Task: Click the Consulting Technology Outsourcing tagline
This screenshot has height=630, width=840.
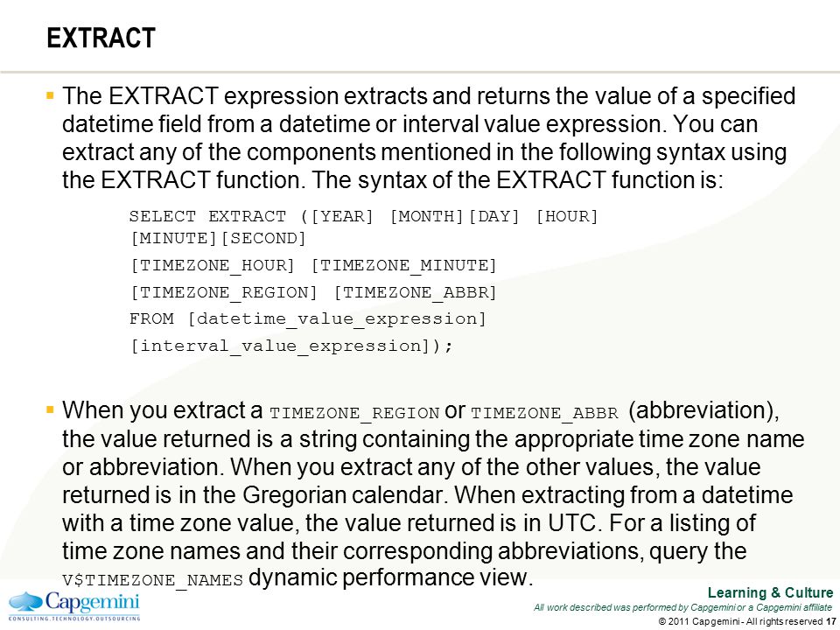Action: (x=73, y=619)
